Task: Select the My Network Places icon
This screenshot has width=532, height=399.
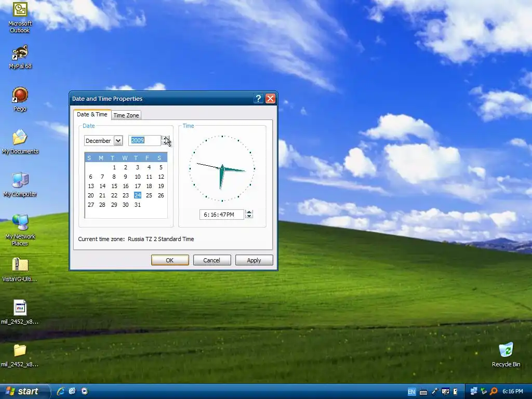Action: point(20,230)
